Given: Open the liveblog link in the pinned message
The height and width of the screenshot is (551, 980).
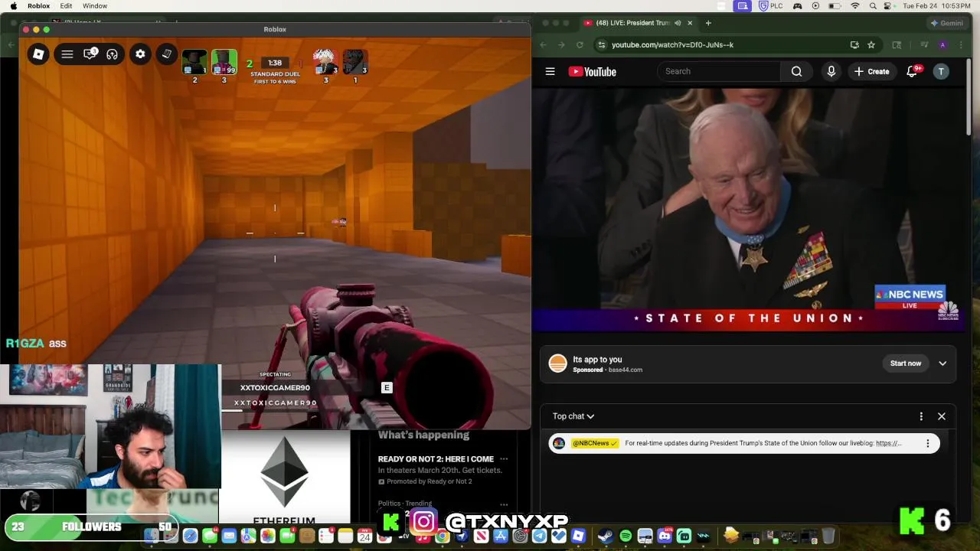Looking at the screenshot, I should point(889,443).
